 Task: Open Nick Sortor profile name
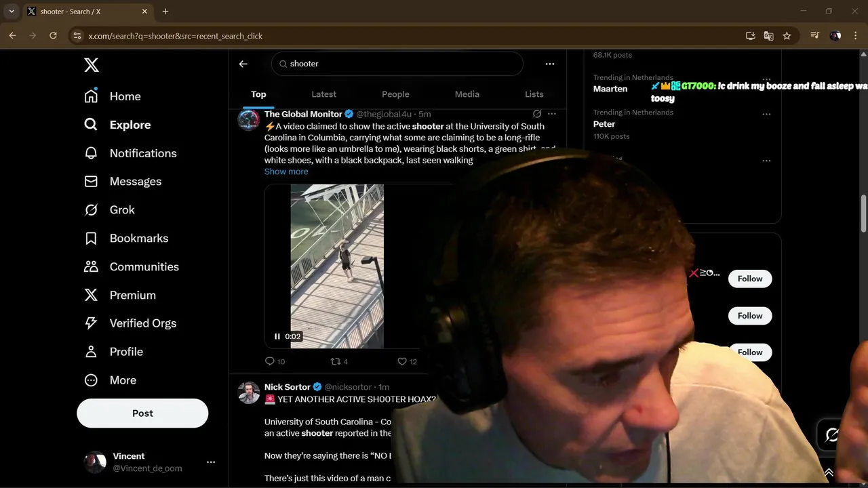[x=288, y=387]
